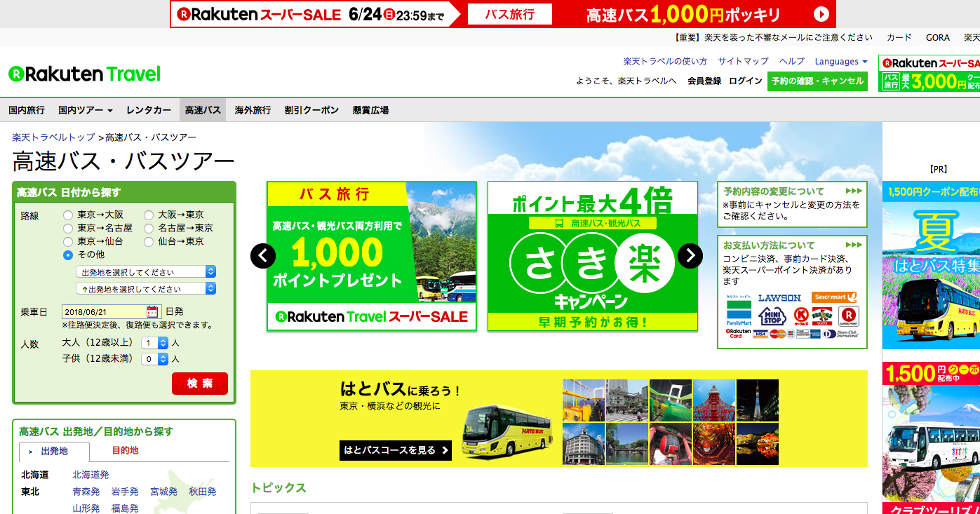The image size is (980, 514).
Task: Select route 東京→名古屋
Action: tap(68, 229)
